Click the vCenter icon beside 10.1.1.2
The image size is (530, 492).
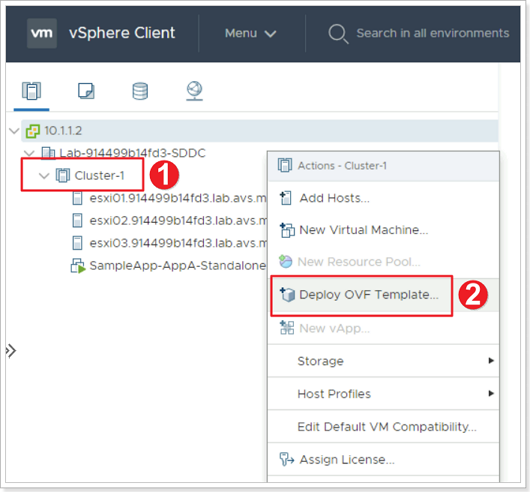[33, 131]
